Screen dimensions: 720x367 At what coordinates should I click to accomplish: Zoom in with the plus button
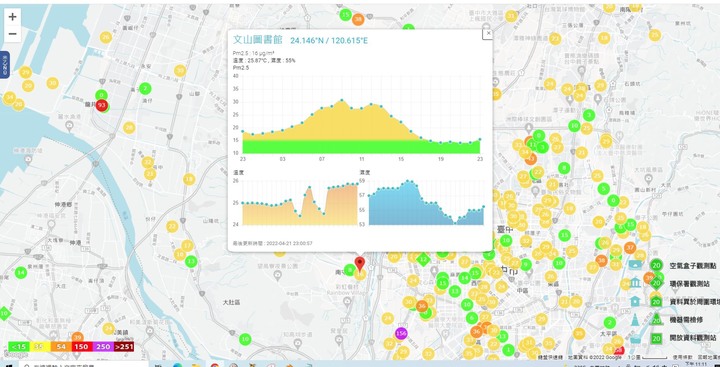(12, 17)
